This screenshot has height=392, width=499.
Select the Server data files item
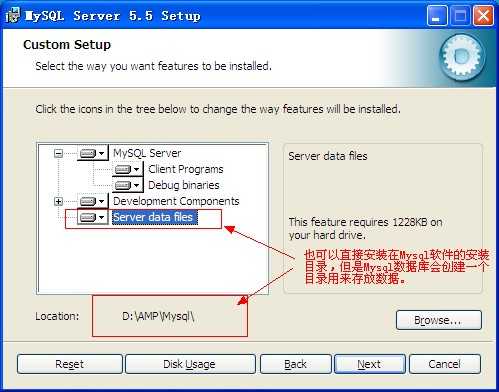[155, 217]
